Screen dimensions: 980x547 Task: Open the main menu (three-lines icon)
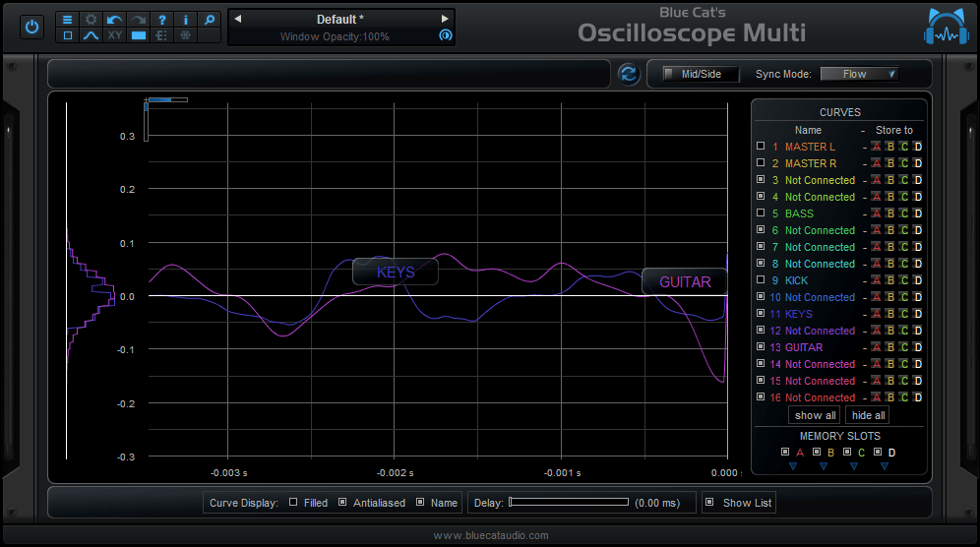[x=68, y=20]
